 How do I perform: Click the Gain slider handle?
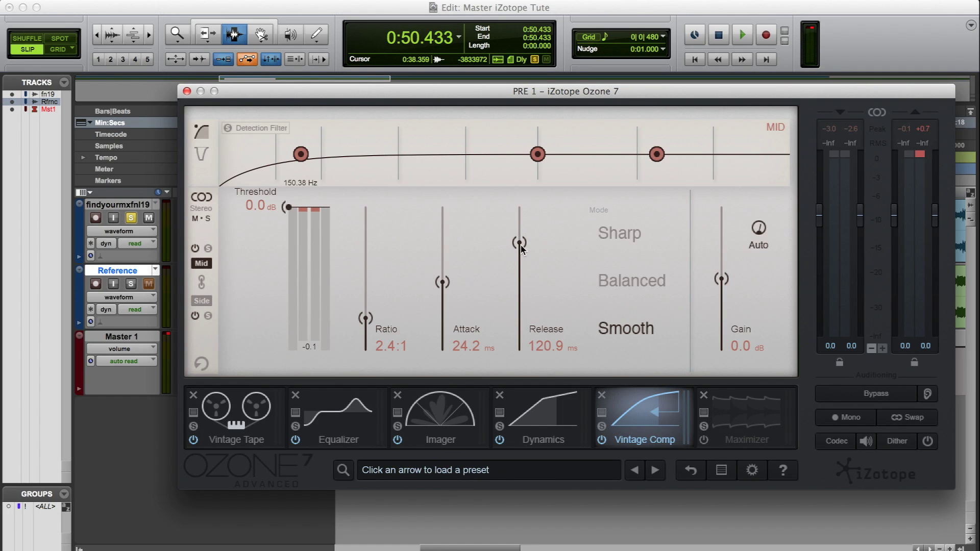(721, 279)
